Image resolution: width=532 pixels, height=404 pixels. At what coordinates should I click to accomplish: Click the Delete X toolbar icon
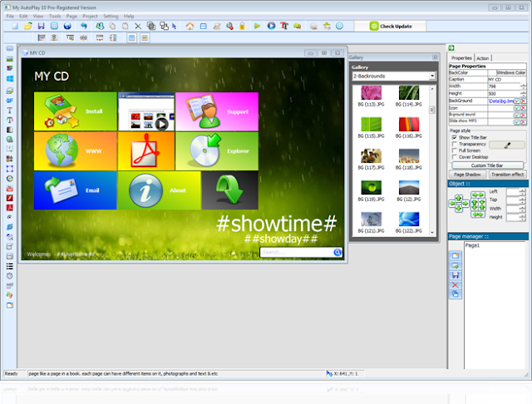[x=138, y=26]
